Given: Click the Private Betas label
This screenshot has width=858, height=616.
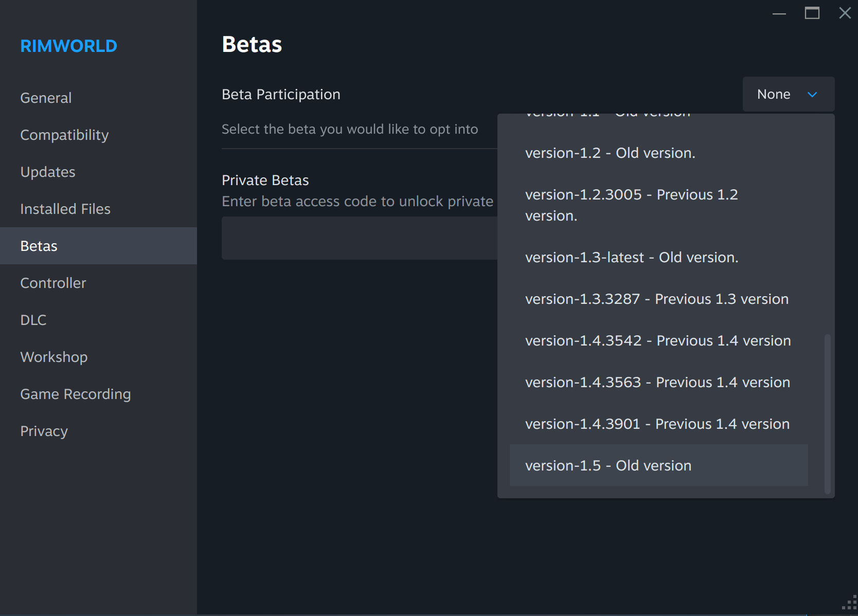Looking at the screenshot, I should tap(265, 180).
